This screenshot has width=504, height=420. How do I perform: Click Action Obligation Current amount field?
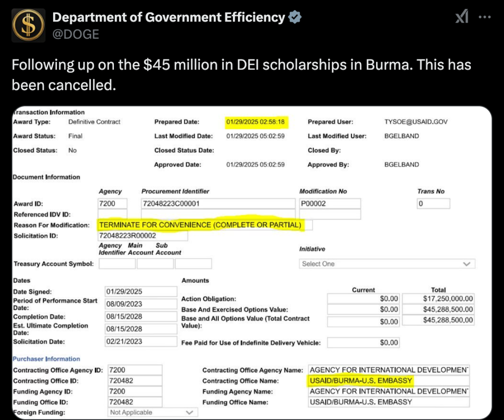[363, 299]
